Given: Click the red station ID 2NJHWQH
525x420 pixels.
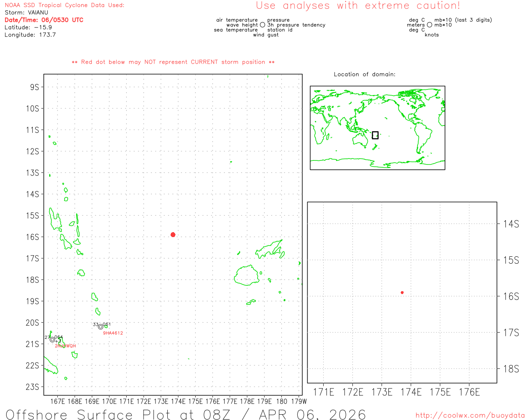Looking at the screenshot, I should pos(66,346).
